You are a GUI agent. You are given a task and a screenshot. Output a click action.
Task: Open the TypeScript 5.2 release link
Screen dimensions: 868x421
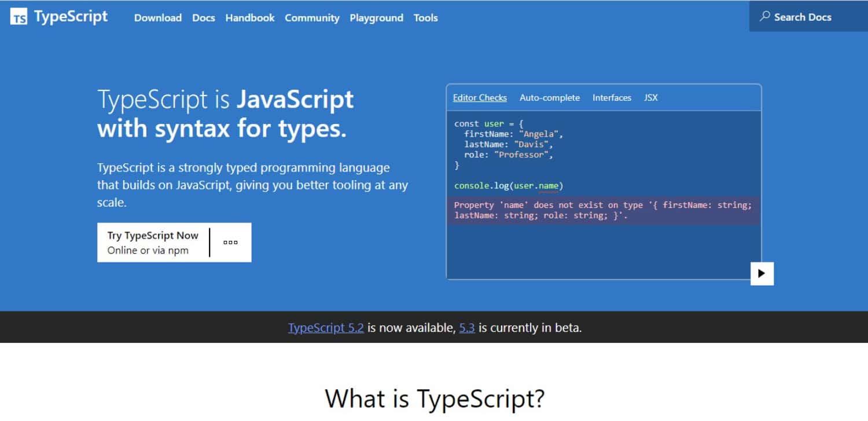pos(326,328)
